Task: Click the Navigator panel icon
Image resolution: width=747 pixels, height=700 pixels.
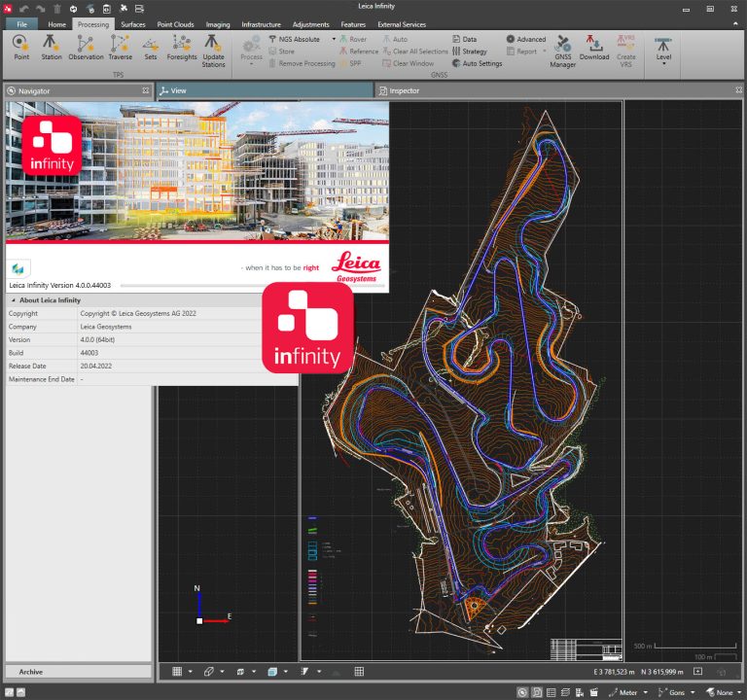Action: (12, 90)
